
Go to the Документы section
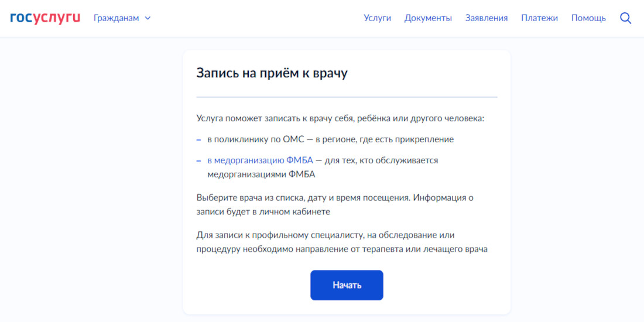click(428, 18)
